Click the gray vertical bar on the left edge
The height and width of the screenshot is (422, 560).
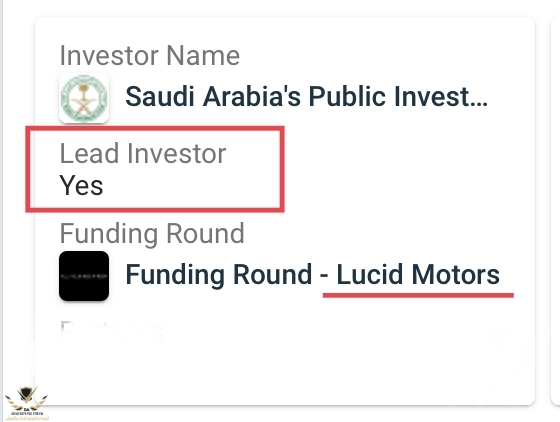1,211
